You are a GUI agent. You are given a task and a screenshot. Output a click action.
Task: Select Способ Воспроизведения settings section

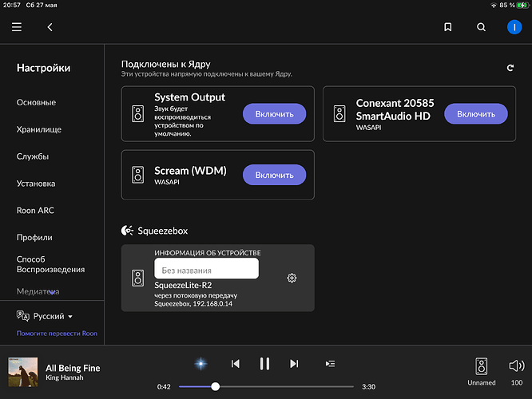coord(50,264)
